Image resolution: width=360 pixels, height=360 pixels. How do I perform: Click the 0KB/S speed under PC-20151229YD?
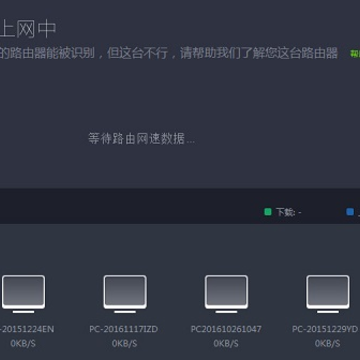tap(328, 343)
